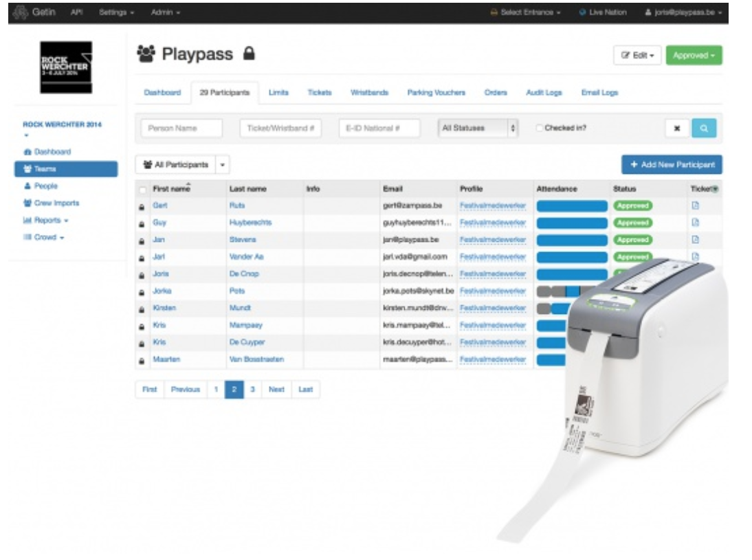The width and height of the screenshot is (752, 560).
Task: Click lock icon in Maarten row
Action: pos(142,361)
